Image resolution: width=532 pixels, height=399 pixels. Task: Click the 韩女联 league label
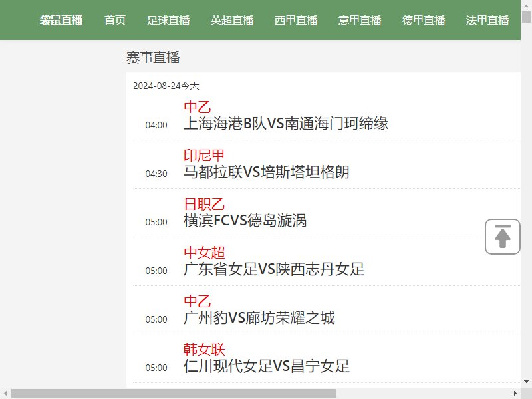coord(204,350)
